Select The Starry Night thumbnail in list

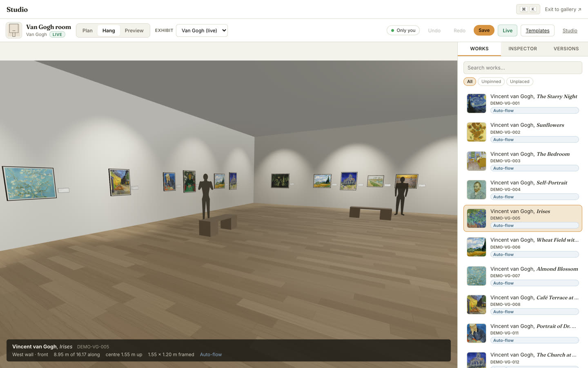(x=477, y=103)
